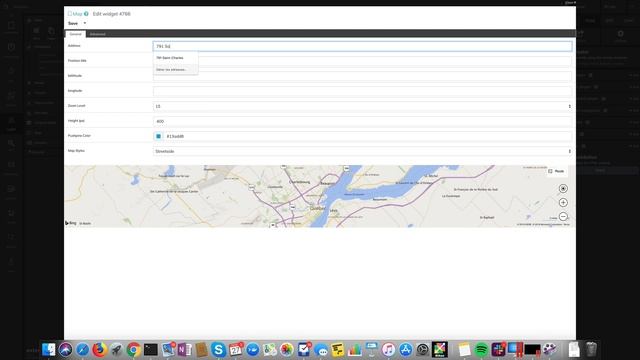This screenshot has height=360, width=640.
Task: Zoom in on the Bing map
Action: coord(563,202)
